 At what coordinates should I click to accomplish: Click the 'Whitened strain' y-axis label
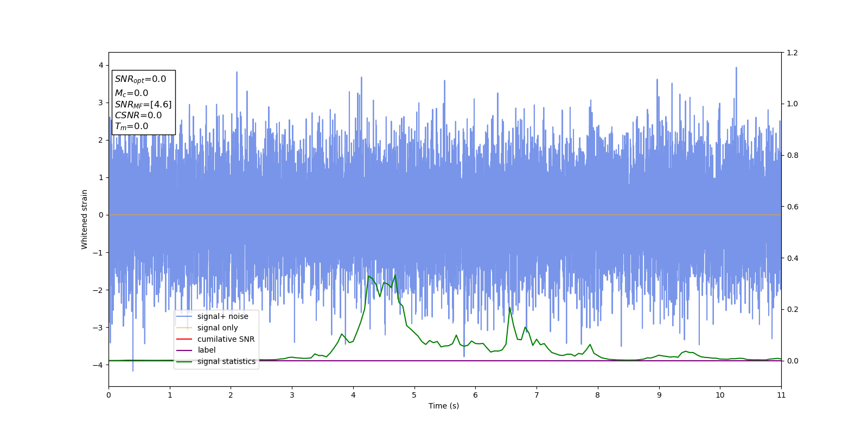tap(84, 219)
